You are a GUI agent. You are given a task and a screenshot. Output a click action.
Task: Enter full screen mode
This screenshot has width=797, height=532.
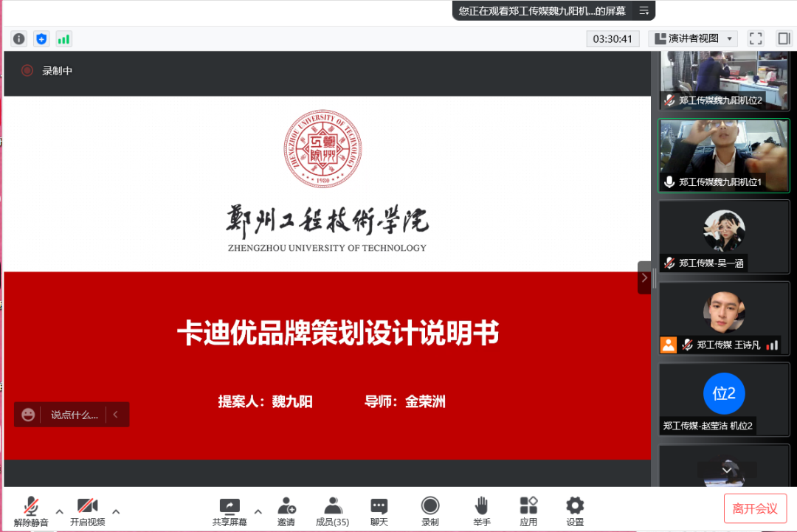tap(756, 38)
